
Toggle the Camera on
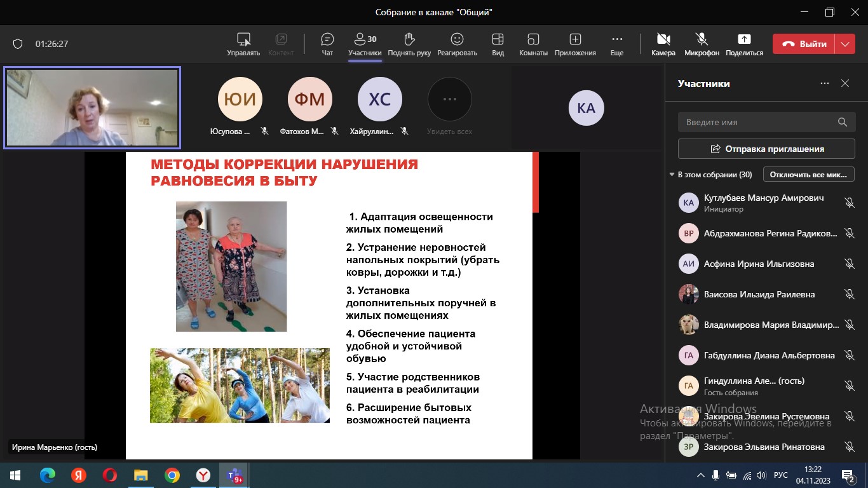coord(663,39)
